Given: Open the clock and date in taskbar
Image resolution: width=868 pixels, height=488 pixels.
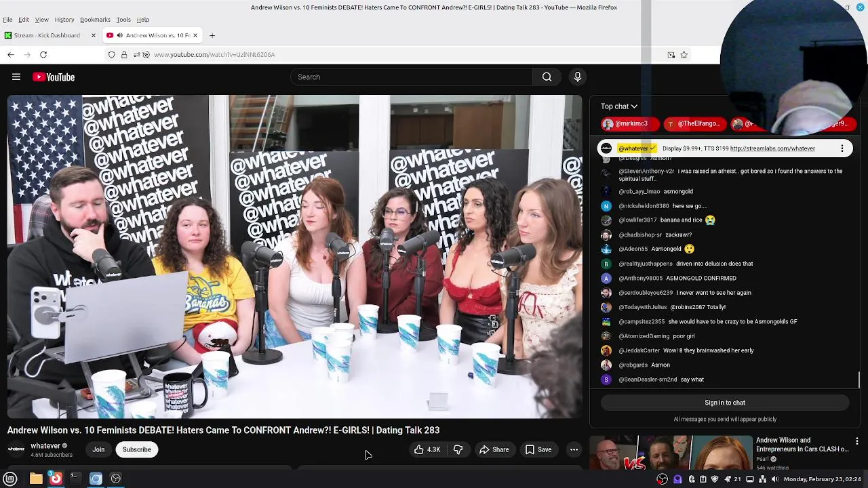Looking at the screenshot, I should point(822,479).
